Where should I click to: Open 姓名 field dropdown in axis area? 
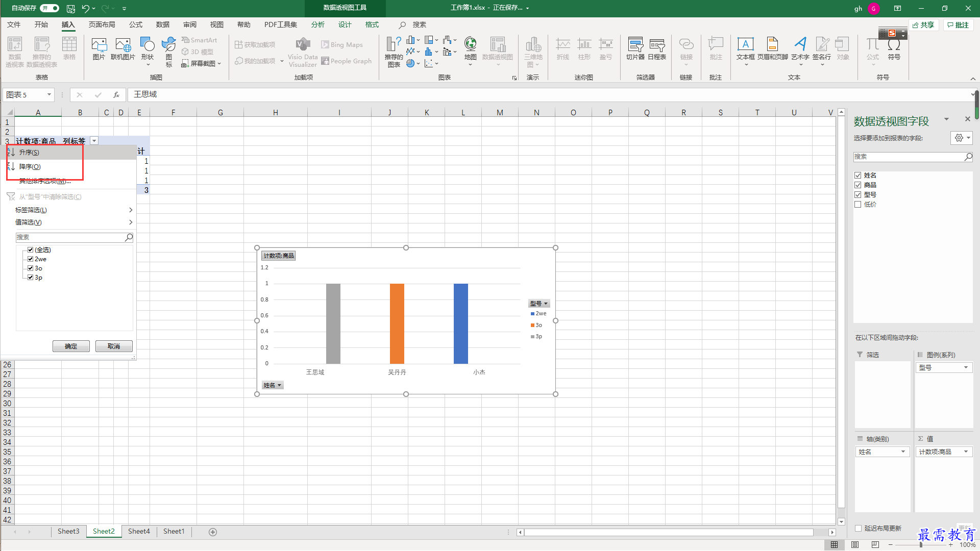tap(903, 452)
